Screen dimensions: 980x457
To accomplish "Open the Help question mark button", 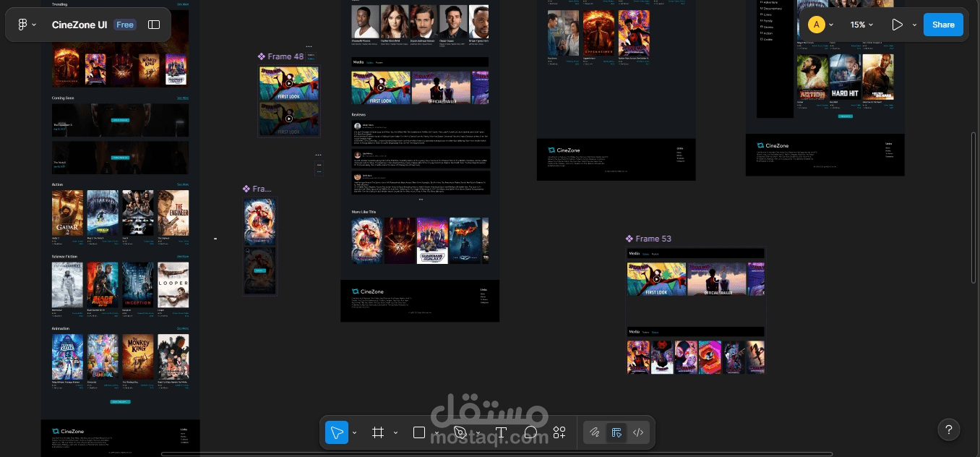I will coord(949,429).
